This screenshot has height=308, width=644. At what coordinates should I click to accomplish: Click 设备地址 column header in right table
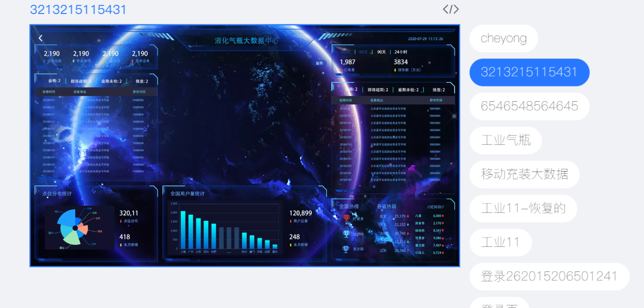click(376, 100)
